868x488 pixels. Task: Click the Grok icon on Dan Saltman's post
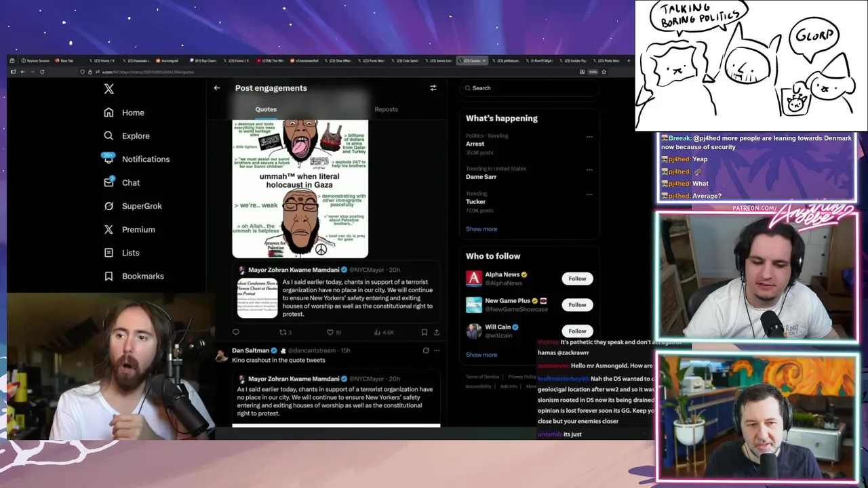[426, 350]
